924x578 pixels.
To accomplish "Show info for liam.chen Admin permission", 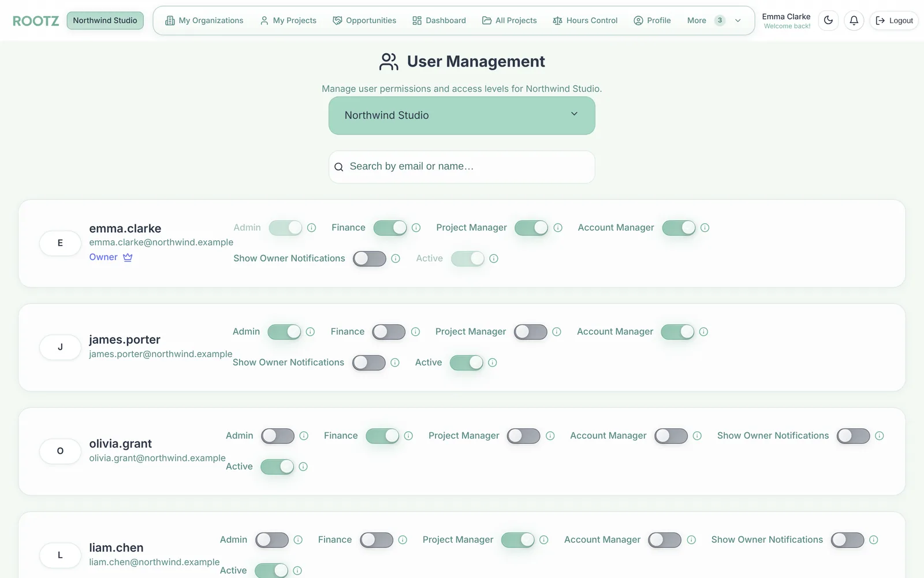I will (298, 540).
